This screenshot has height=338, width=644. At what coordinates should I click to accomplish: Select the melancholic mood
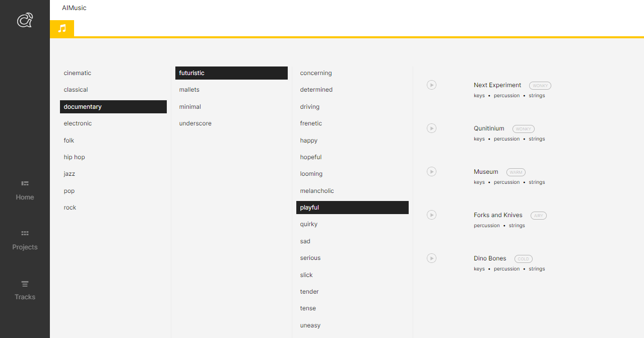click(x=317, y=191)
